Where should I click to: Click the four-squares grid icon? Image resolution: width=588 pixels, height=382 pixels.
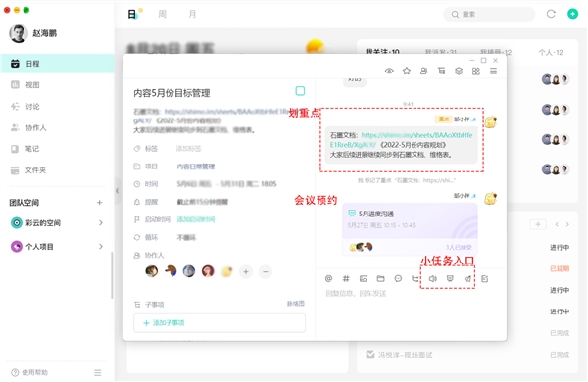coord(476,71)
